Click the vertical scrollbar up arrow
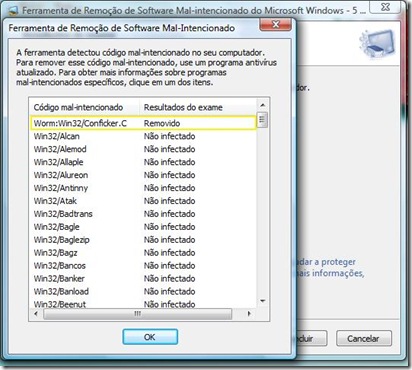The image size is (412, 370). pyautogui.click(x=262, y=105)
